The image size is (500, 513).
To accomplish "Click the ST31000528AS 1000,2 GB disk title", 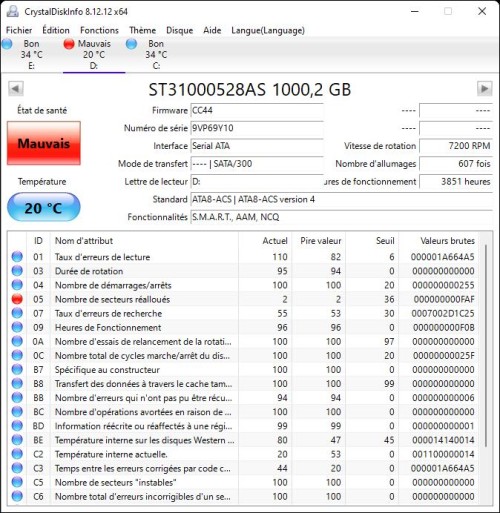I will tap(250, 90).
